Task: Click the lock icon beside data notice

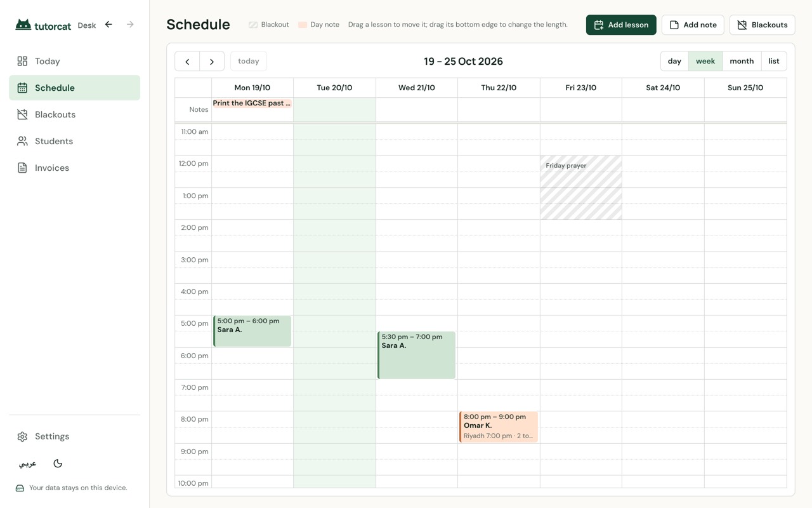Action: click(x=20, y=488)
